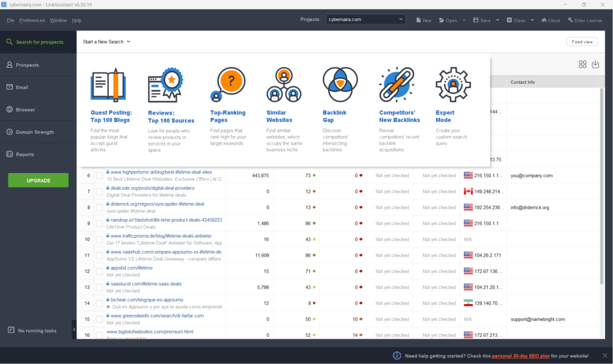Open the Browser module
The width and height of the screenshot is (613, 364).
tap(38, 110)
